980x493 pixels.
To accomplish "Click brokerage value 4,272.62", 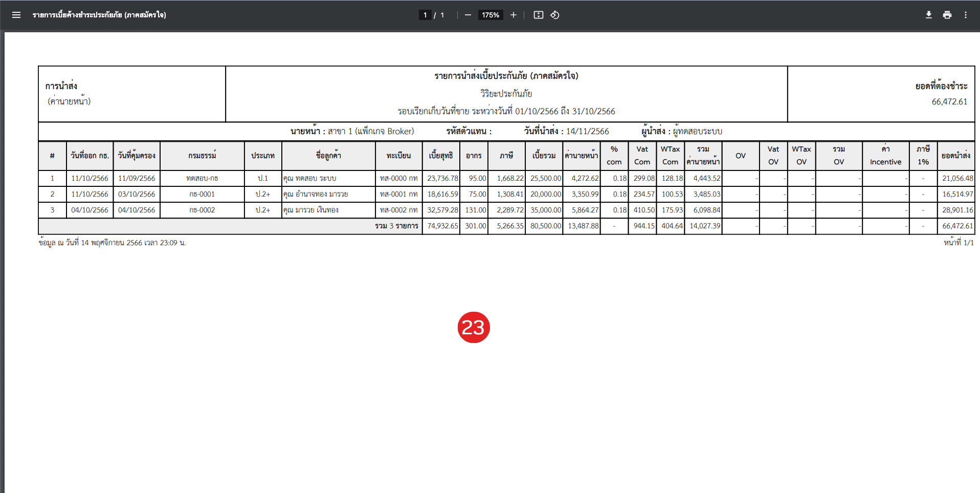I will pyautogui.click(x=585, y=178).
